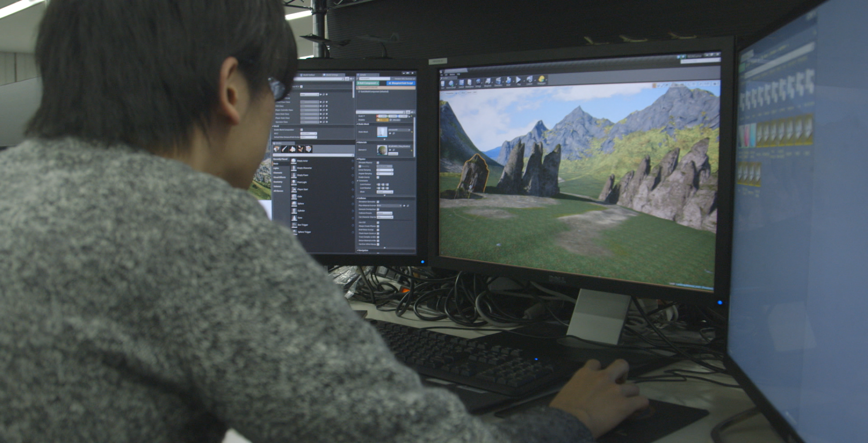The image size is (868, 443).
Task: Toggle Simulation Generates Hit Events checkbox
Action: pos(378,202)
